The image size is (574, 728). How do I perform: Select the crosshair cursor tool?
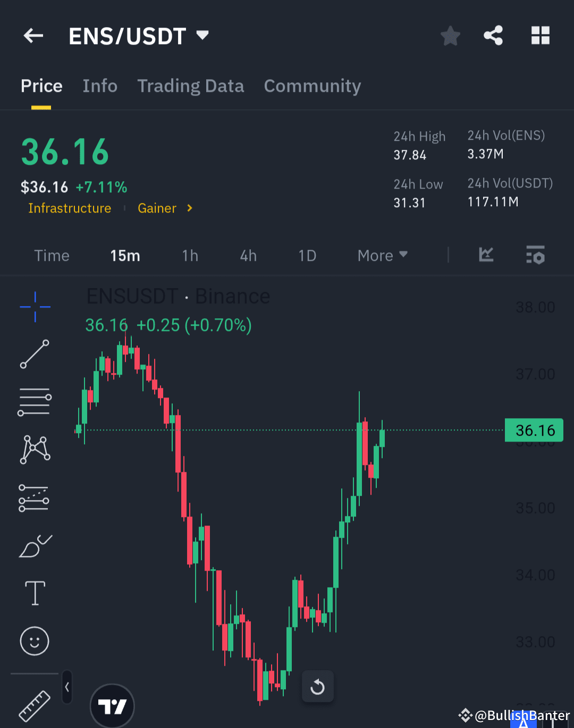[x=35, y=307]
